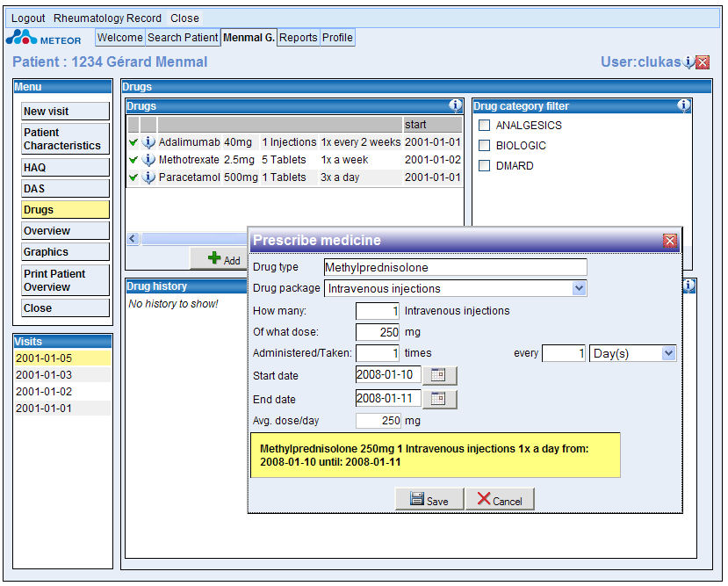This screenshot has width=728, height=586.
Task: Open the Drug package dropdown
Action: tap(579, 288)
